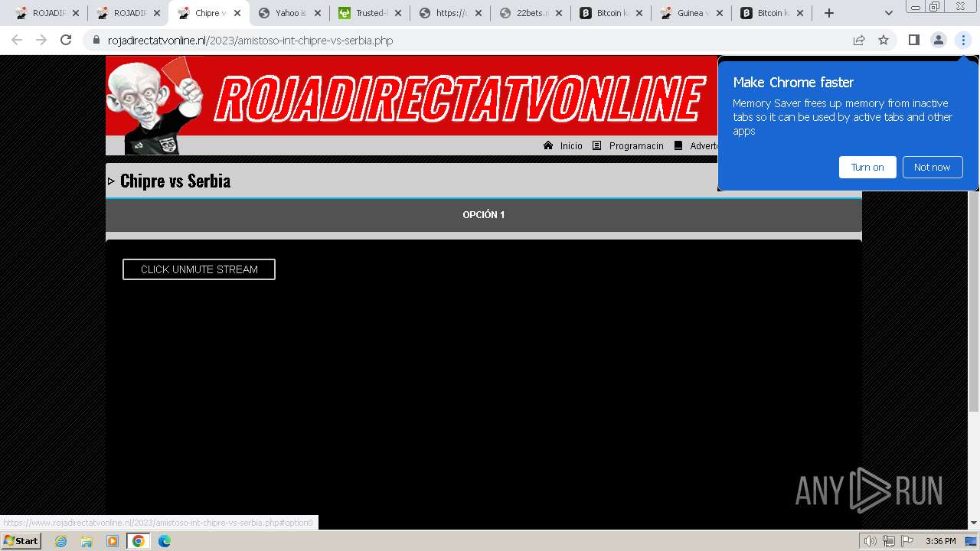Close the Guinea tab
Viewport: 980px width, 551px height.
[720, 13]
